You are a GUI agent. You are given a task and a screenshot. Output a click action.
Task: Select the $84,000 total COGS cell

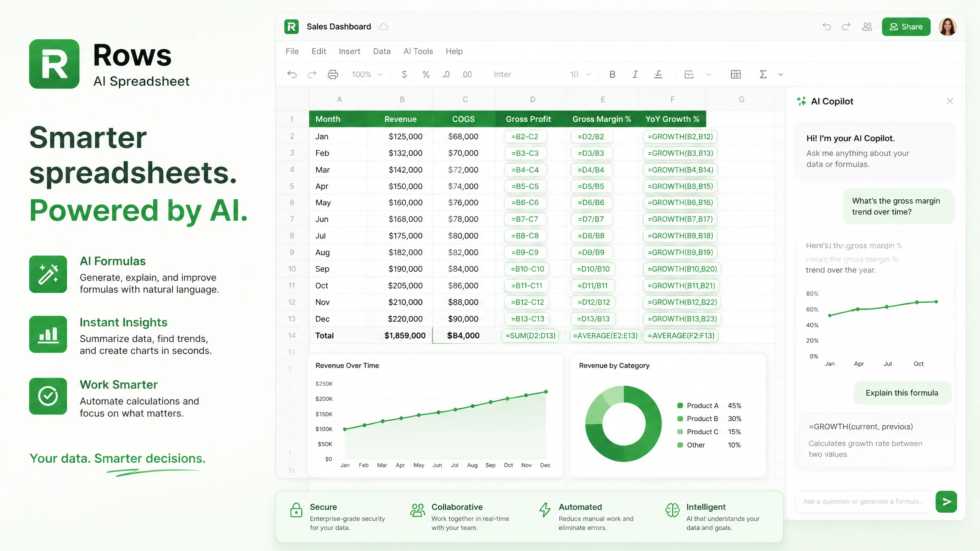[x=464, y=336]
